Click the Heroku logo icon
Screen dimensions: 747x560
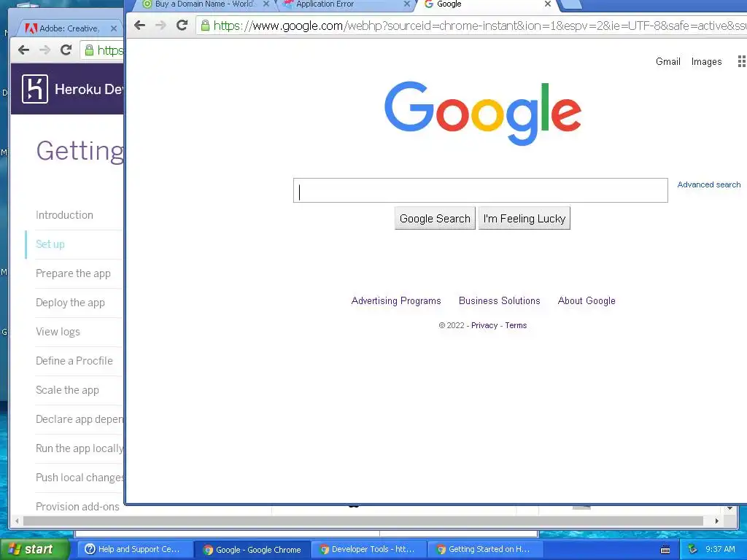point(35,88)
